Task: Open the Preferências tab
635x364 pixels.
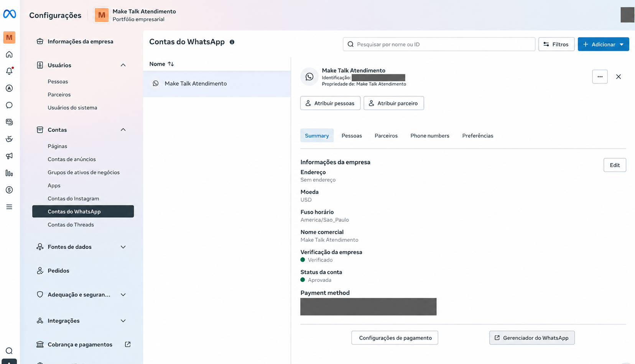Action: (x=478, y=136)
